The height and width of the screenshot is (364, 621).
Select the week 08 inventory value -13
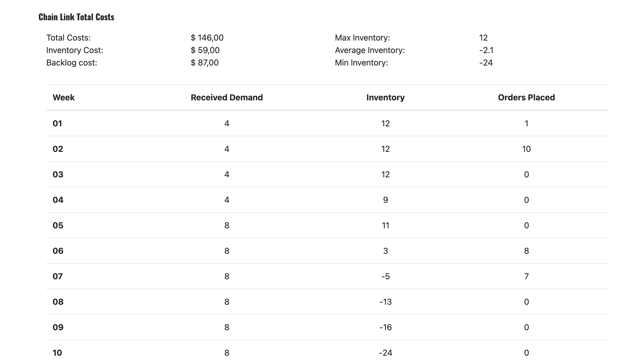pyautogui.click(x=385, y=302)
